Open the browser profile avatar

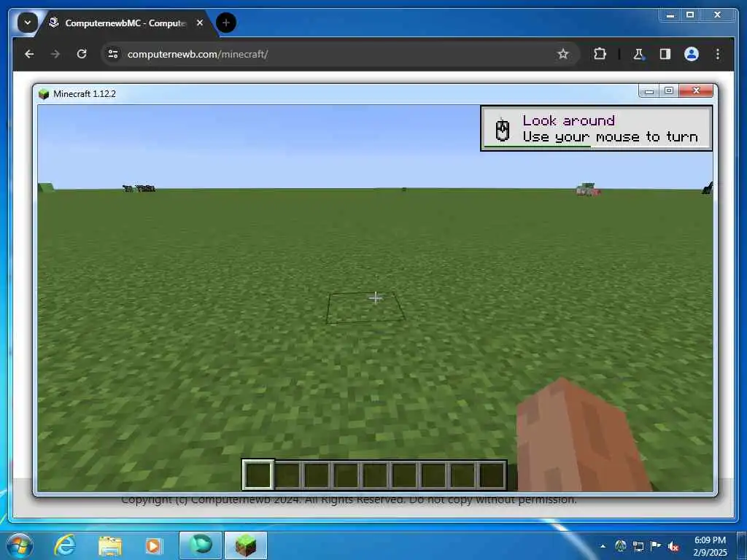click(692, 54)
